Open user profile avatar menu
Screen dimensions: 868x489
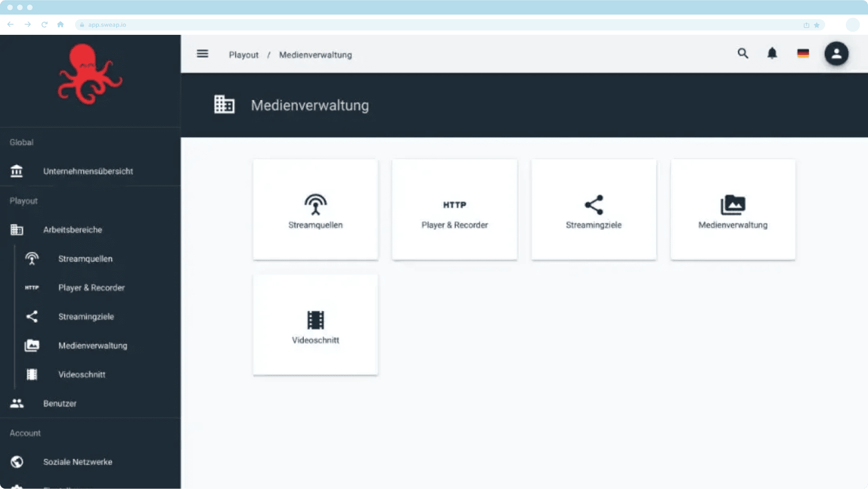[x=836, y=53]
